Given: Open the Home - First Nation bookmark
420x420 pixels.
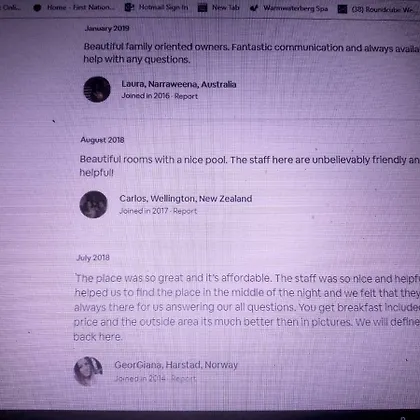Looking at the screenshot, I should (74, 7).
